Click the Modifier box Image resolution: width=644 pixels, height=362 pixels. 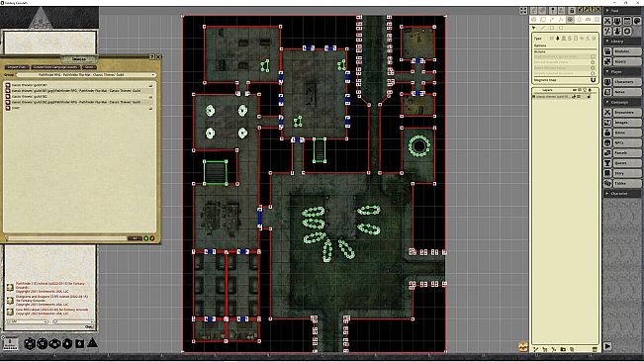coord(10,343)
